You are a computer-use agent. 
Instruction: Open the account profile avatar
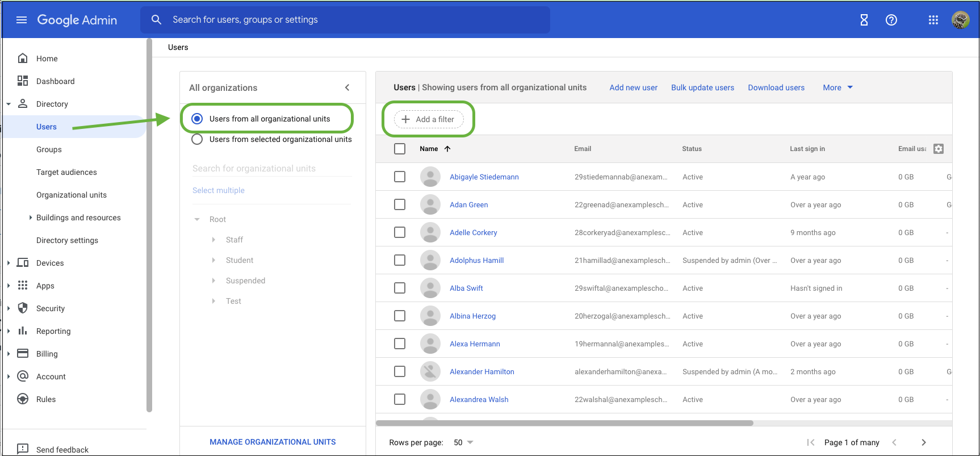(x=961, y=20)
